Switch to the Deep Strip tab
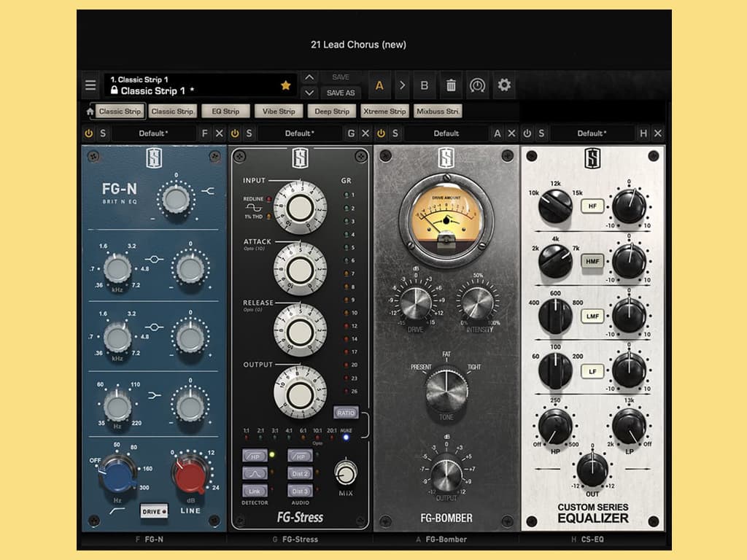The image size is (747, 560). pos(332,112)
